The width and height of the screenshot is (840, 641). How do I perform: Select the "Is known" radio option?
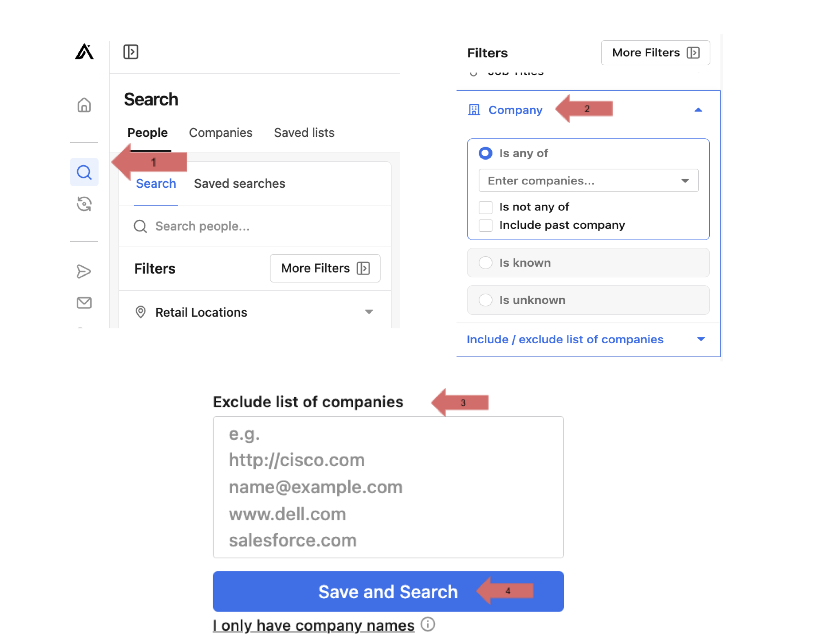[485, 263]
